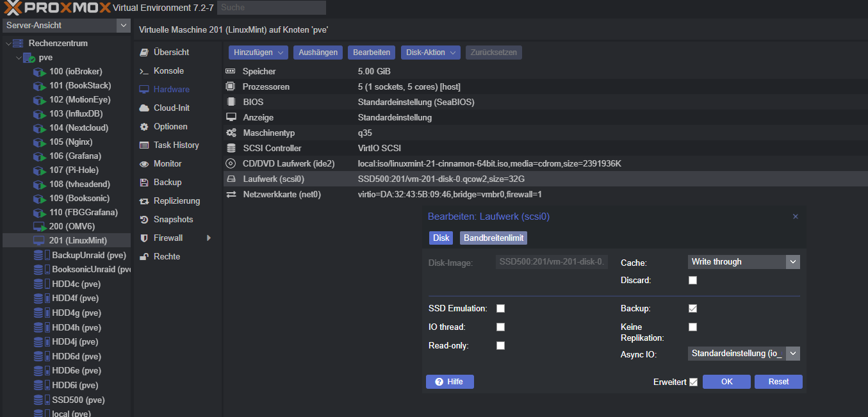Close the Bearbeiten Laufwerk dialog

click(x=796, y=217)
